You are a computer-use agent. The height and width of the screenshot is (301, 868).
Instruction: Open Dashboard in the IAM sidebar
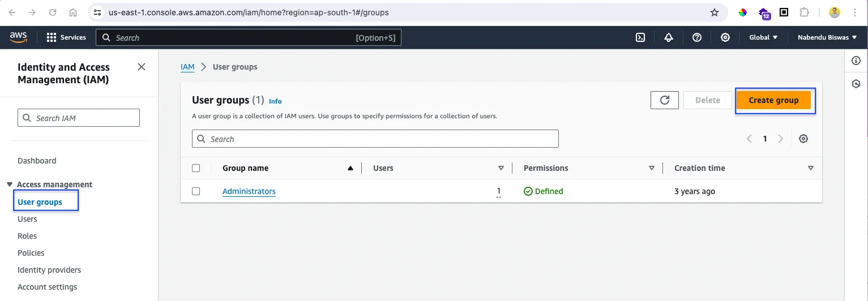37,161
